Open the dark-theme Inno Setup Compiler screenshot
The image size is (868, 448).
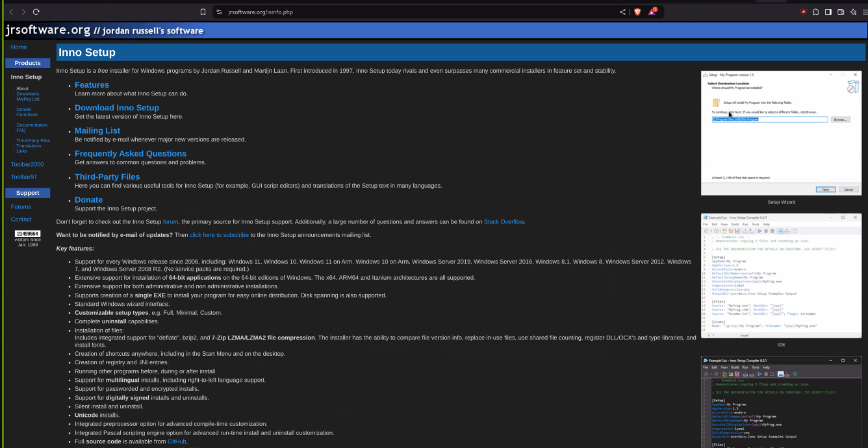(x=781, y=402)
